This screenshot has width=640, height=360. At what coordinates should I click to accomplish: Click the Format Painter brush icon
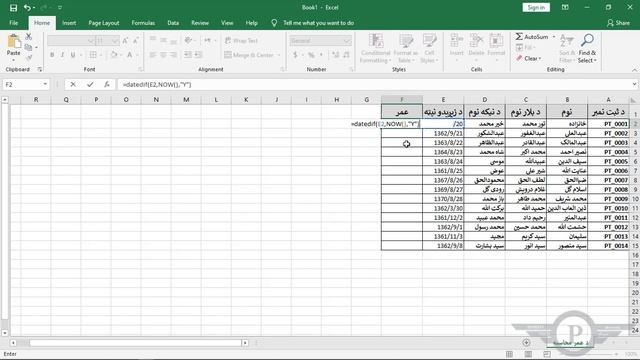29,58
